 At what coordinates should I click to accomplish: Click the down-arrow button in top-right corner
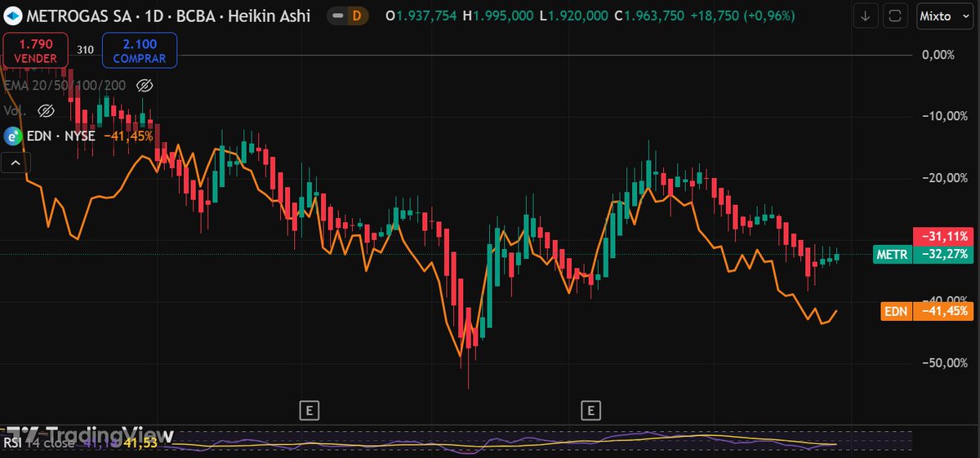coord(866,16)
